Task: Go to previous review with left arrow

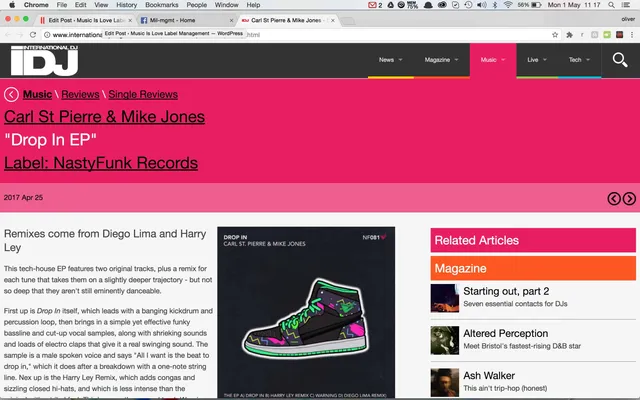Action: pyautogui.click(x=614, y=198)
